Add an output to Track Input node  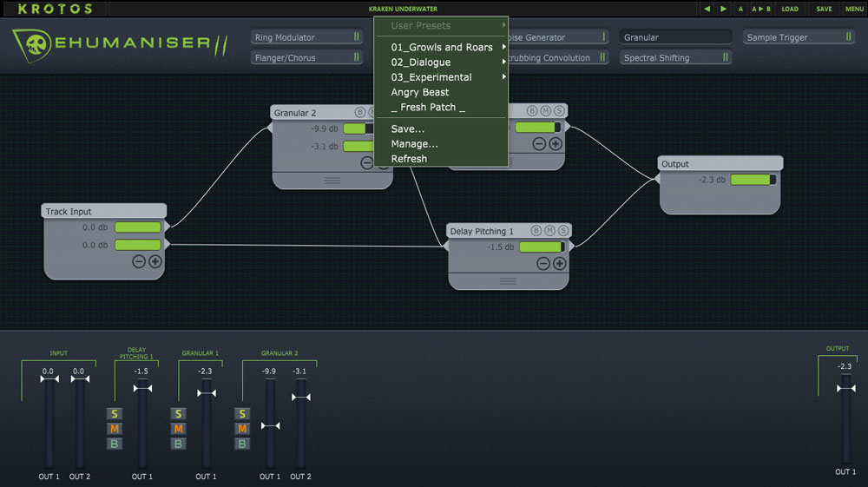[155, 261]
